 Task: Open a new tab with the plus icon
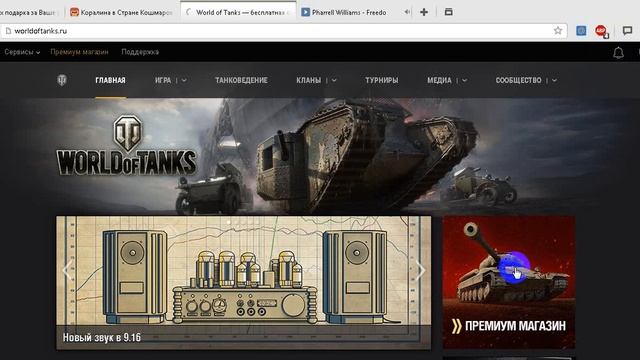coord(424,12)
